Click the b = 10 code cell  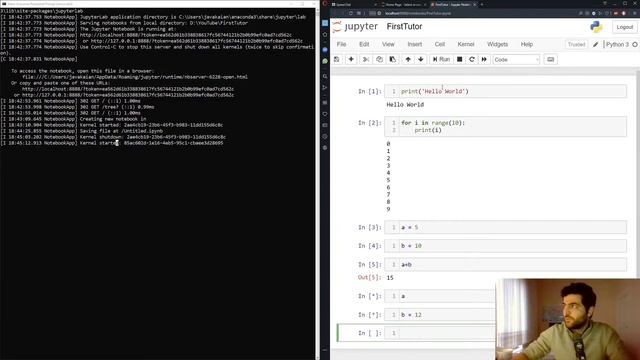point(505,246)
